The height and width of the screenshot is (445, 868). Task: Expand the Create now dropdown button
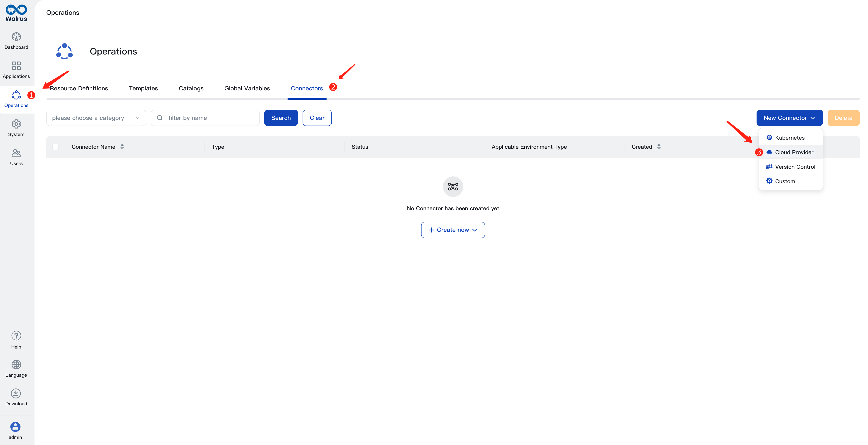tap(475, 229)
